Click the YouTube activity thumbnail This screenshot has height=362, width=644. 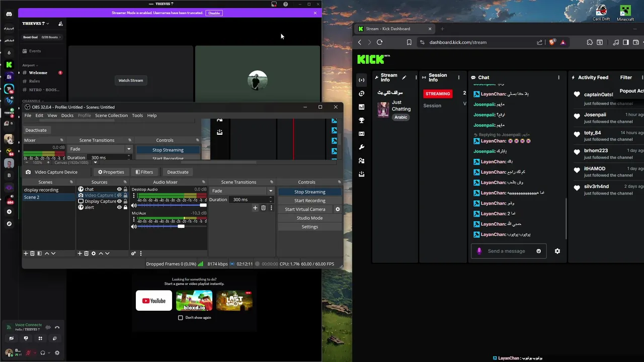click(x=154, y=301)
